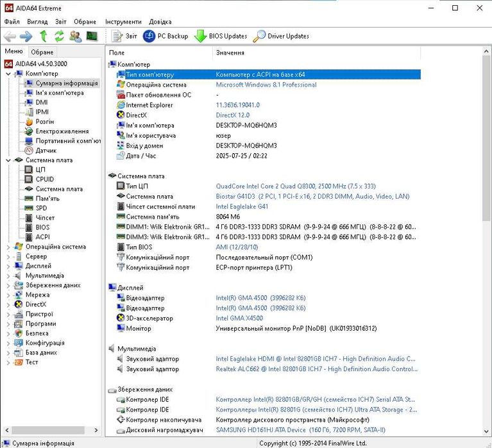Select SPD in the tree
This screenshot has width=492, height=448.
coord(36,208)
